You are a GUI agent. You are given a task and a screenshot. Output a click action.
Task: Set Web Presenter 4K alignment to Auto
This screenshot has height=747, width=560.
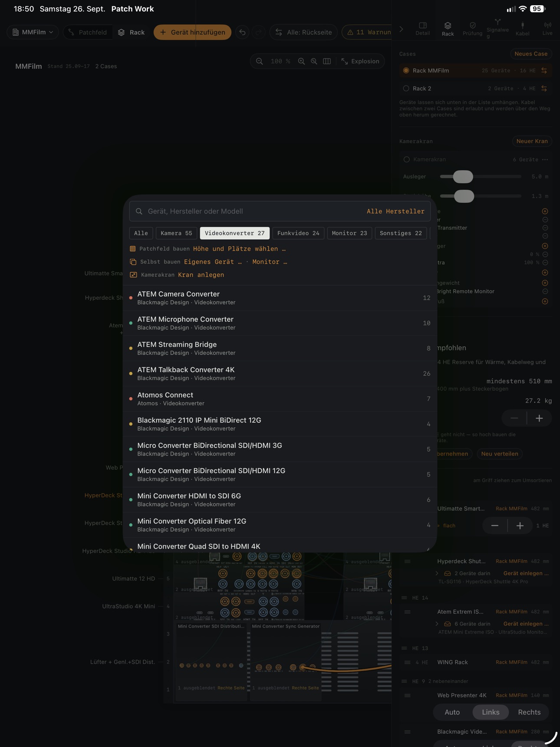(452, 712)
